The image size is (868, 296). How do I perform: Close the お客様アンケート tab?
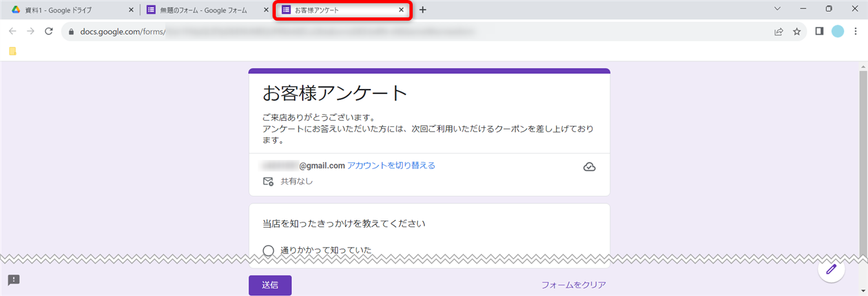point(401,10)
